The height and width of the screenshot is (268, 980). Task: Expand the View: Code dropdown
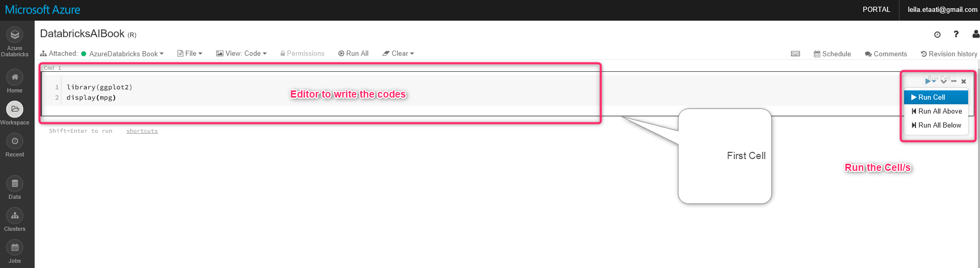pyautogui.click(x=242, y=54)
